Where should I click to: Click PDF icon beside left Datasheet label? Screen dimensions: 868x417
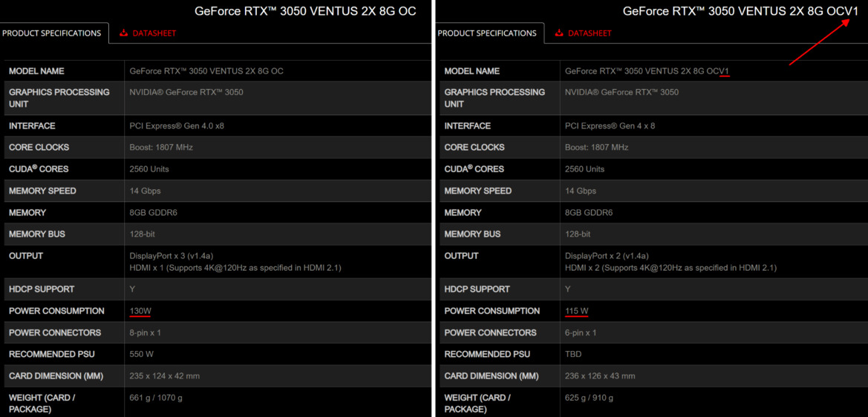pyautogui.click(x=123, y=33)
